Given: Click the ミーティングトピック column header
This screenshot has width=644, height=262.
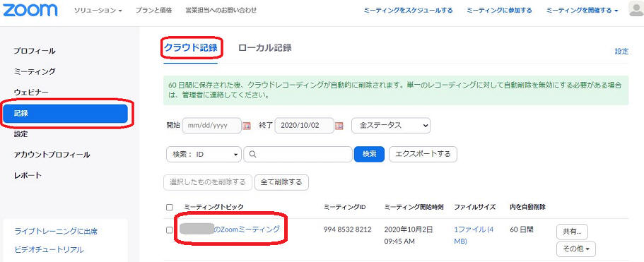Looking at the screenshot, I should coord(214,207).
